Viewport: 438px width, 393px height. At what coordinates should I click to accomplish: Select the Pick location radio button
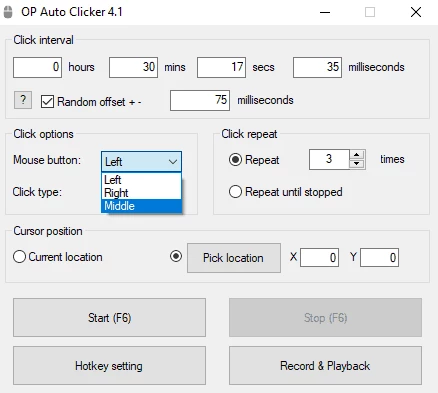176,256
